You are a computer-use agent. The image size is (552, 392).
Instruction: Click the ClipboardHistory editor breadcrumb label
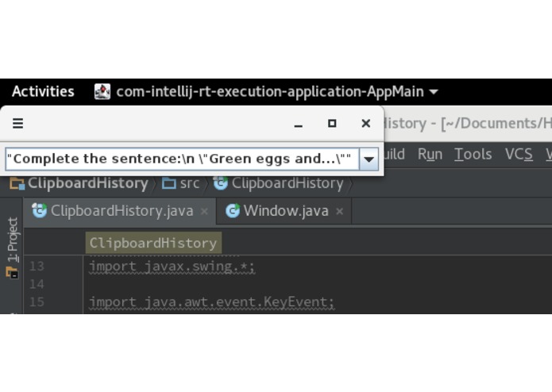153,243
